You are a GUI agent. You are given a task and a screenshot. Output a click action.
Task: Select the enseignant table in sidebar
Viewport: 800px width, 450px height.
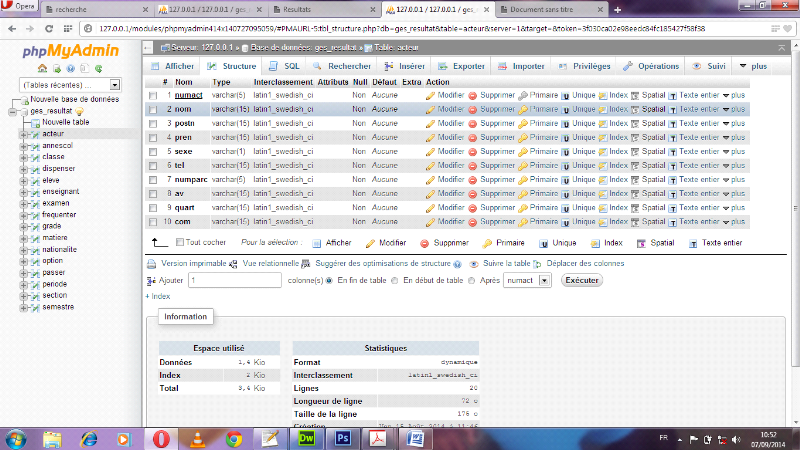(x=61, y=192)
